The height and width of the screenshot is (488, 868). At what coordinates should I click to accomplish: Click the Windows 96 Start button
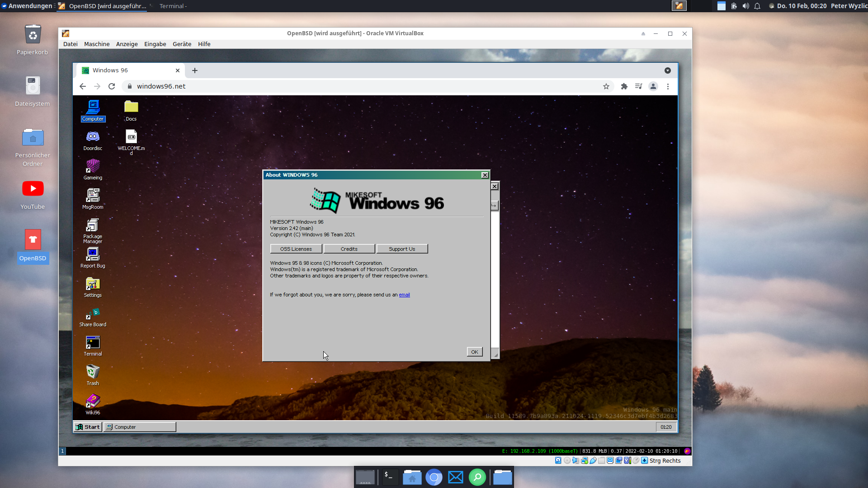[88, 427]
